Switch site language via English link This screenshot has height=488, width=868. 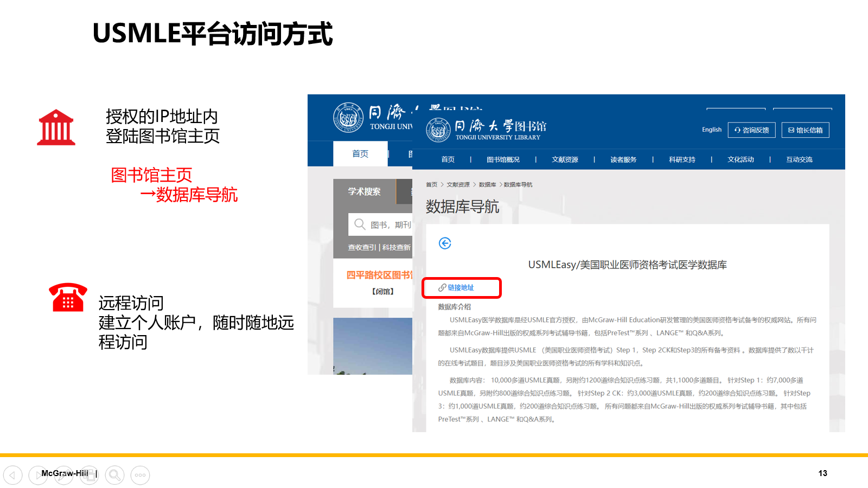click(x=711, y=130)
